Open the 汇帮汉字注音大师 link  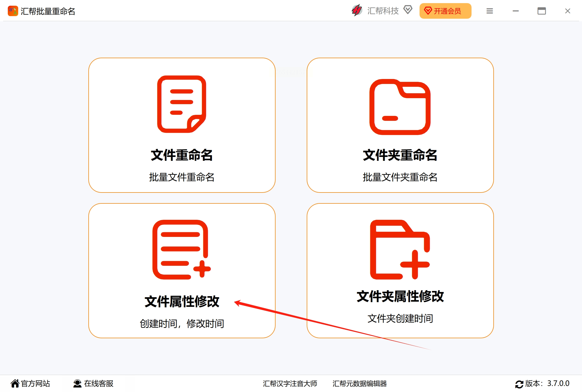pos(290,383)
